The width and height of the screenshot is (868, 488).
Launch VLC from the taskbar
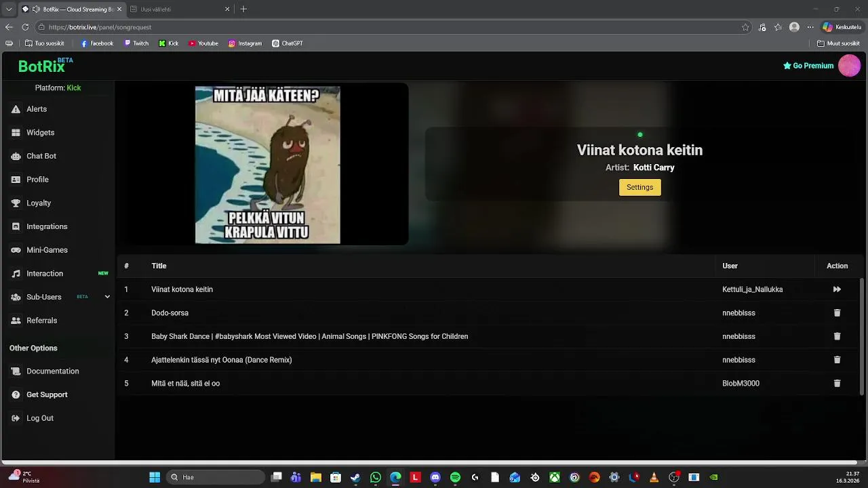pos(654,477)
